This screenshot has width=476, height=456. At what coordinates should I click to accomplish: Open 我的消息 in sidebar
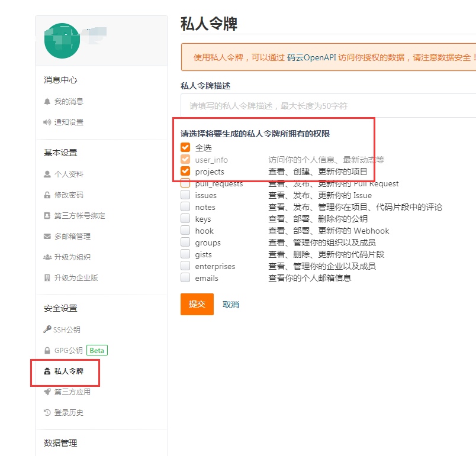coord(69,102)
